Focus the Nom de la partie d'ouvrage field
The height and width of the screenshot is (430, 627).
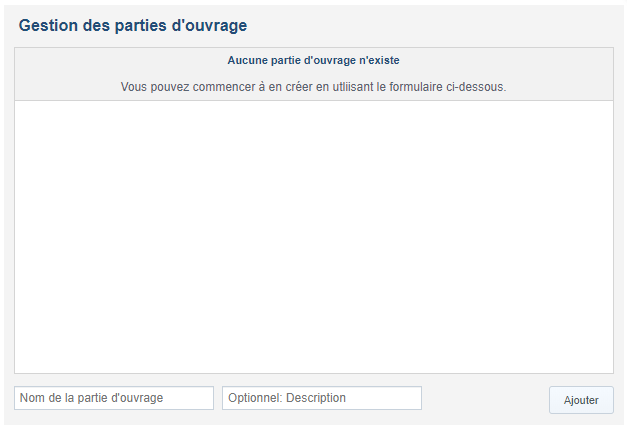pyautogui.click(x=114, y=398)
